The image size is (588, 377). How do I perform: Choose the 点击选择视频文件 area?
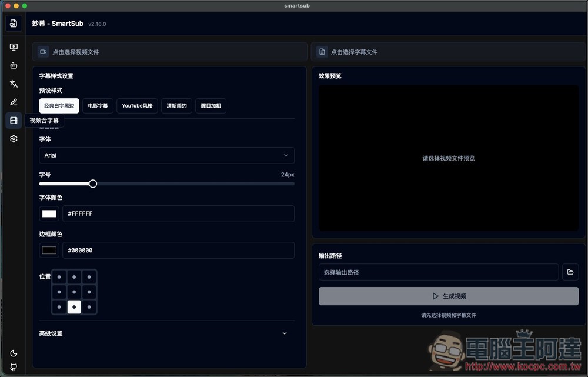click(169, 52)
